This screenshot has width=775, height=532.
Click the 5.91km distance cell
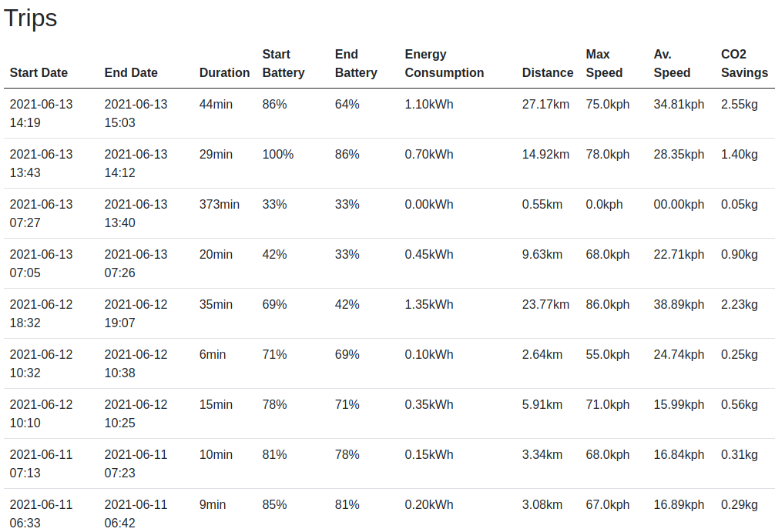542,405
